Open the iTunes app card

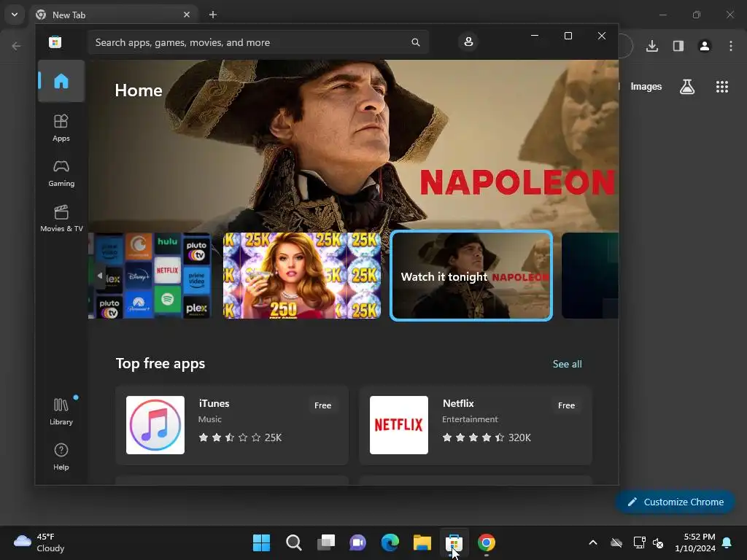[x=232, y=425]
